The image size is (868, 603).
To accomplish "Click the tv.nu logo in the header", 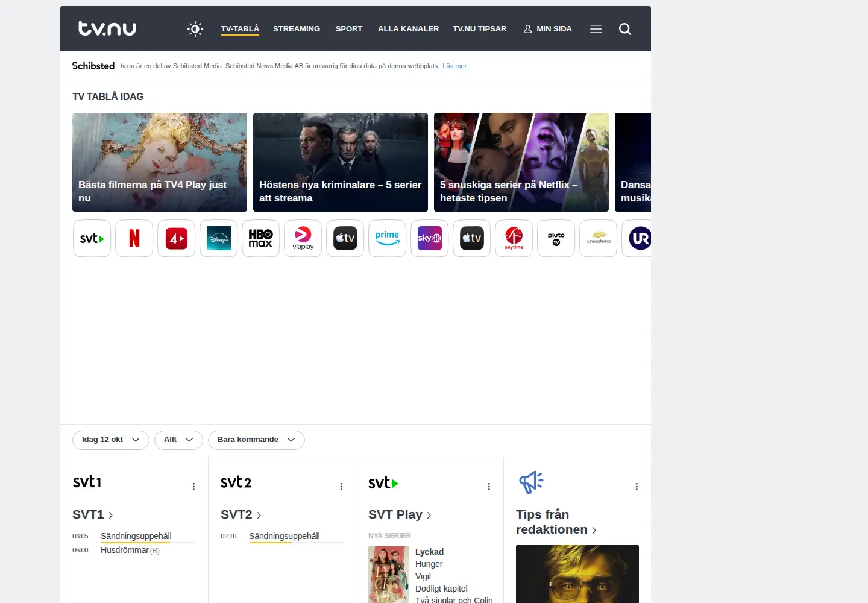I will tap(107, 28).
